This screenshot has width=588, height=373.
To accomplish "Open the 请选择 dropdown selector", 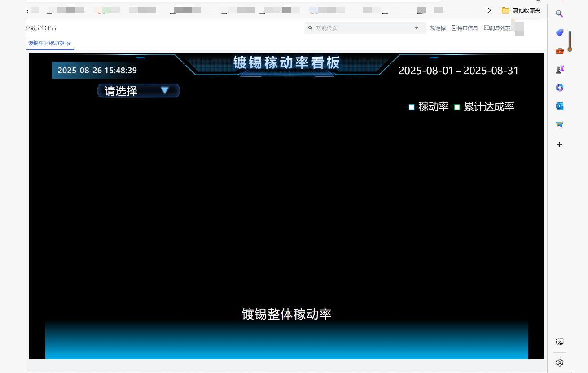I will point(138,91).
